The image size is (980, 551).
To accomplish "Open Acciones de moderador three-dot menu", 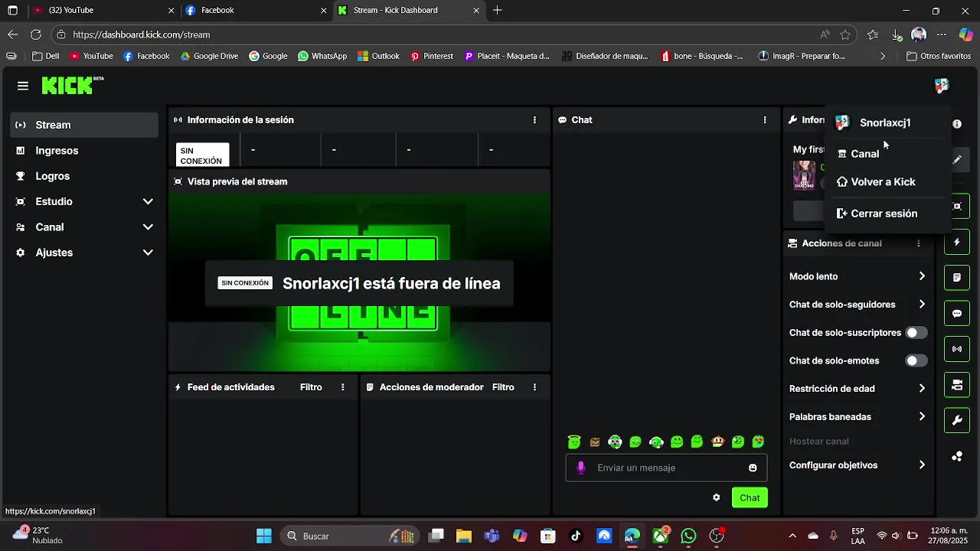I will tap(534, 387).
